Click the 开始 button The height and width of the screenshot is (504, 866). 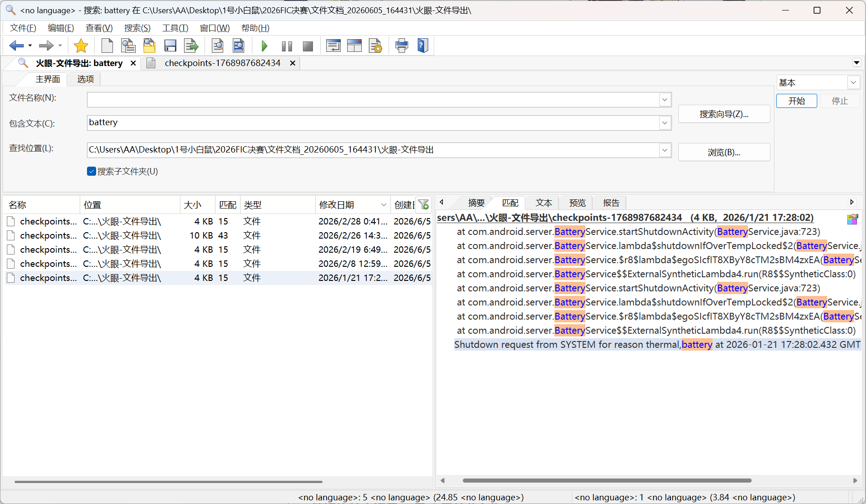click(x=797, y=101)
